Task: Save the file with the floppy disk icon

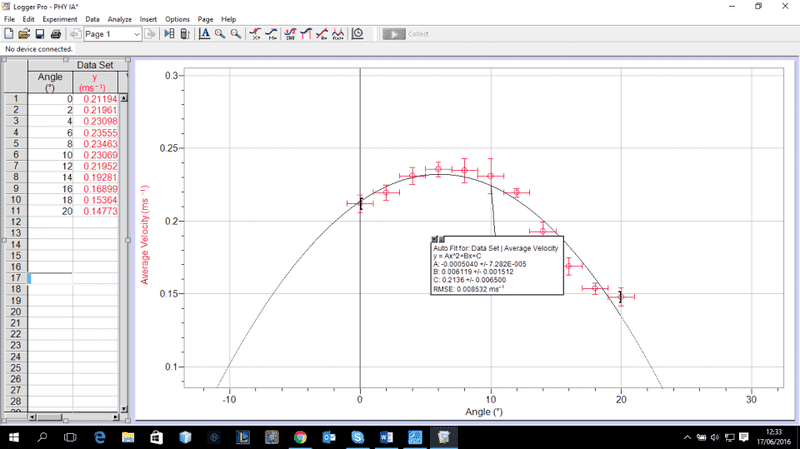Action: tap(40, 34)
